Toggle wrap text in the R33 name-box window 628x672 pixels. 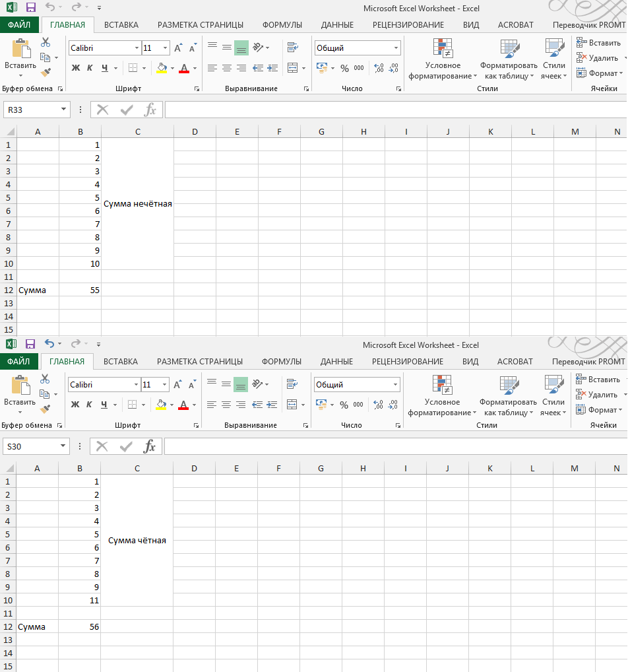293,47
